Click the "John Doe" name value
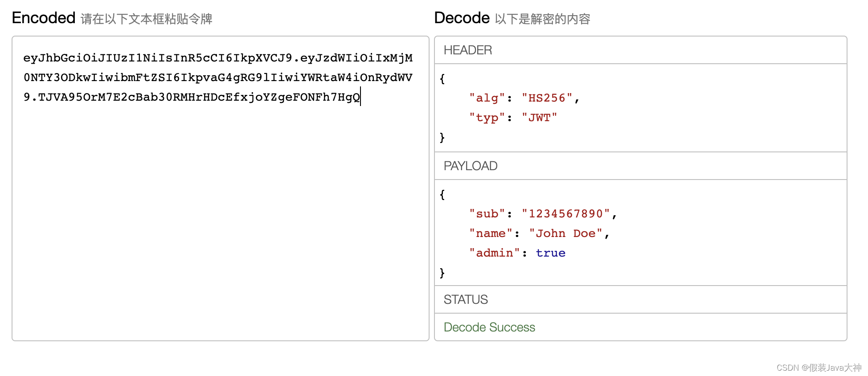The width and height of the screenshot is (868, 376). pos(565,233)
